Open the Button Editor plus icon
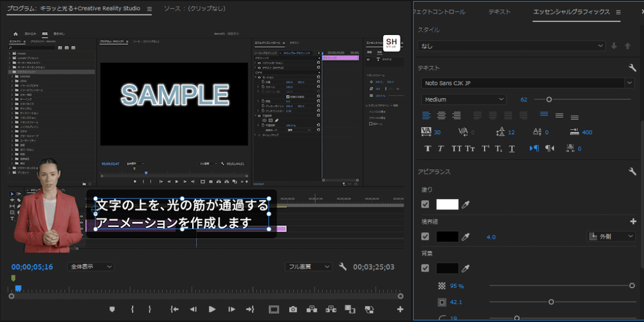 coord(400,309)
